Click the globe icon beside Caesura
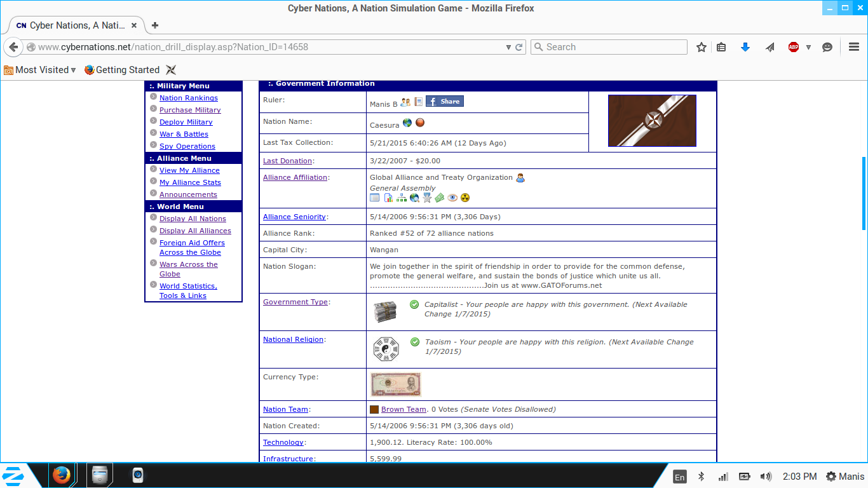Image resolution: width=868 pixels, height=488 pixels. (x=407, y=123)
